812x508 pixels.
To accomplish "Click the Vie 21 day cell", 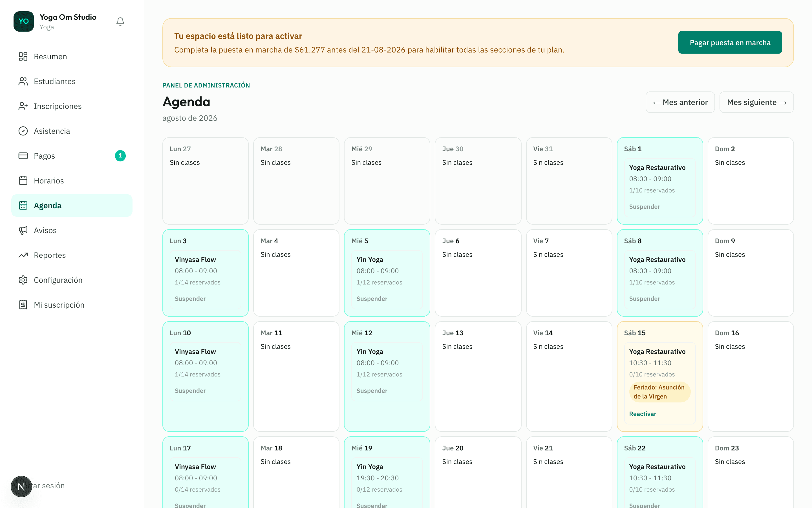I will point(569,472).
